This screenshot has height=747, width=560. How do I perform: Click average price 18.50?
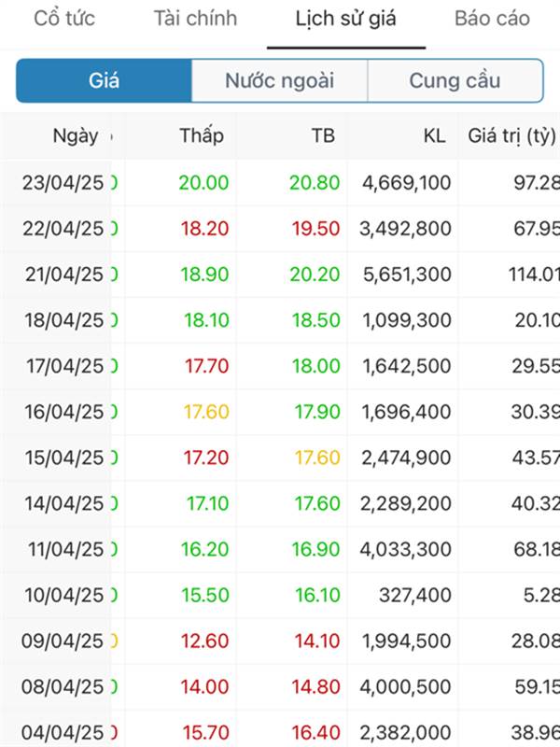pyautogui.click(x=316, y=320)
